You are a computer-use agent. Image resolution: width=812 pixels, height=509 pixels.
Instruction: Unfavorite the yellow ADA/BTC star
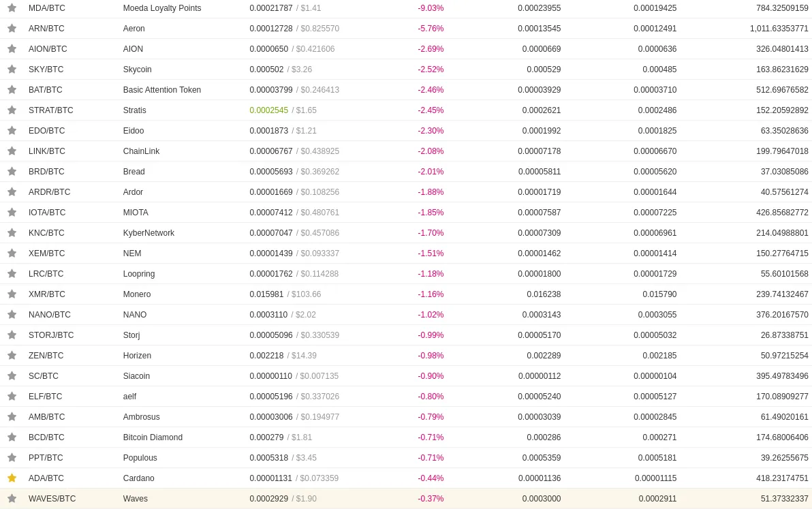click(12, 478)
